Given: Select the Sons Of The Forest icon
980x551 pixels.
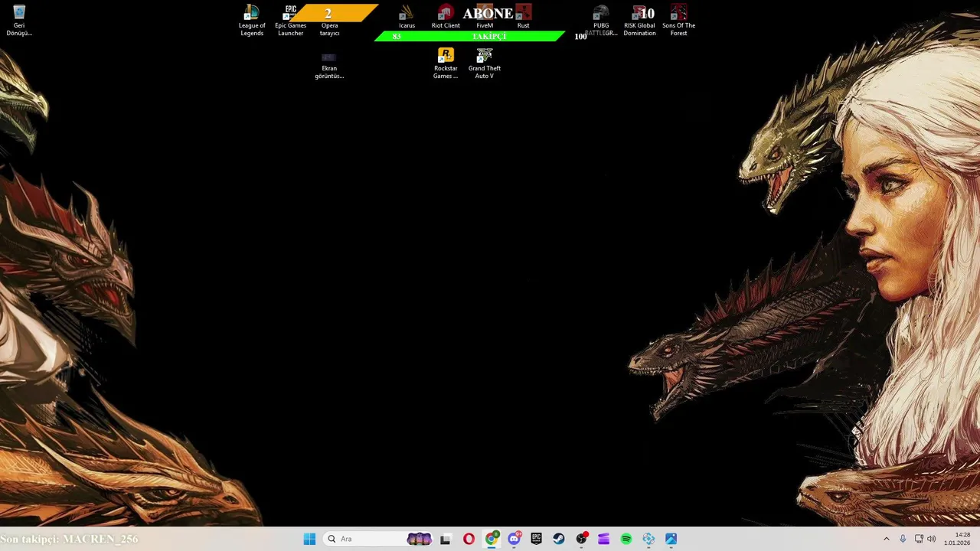Looking at the screenshot, I should point(679,21).
